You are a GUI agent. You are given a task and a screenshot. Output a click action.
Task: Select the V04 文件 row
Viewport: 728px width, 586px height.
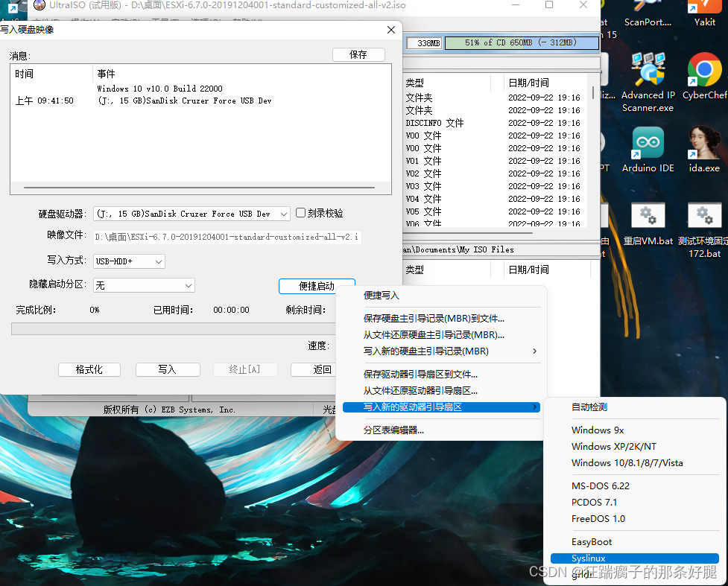tap(495, 199)
